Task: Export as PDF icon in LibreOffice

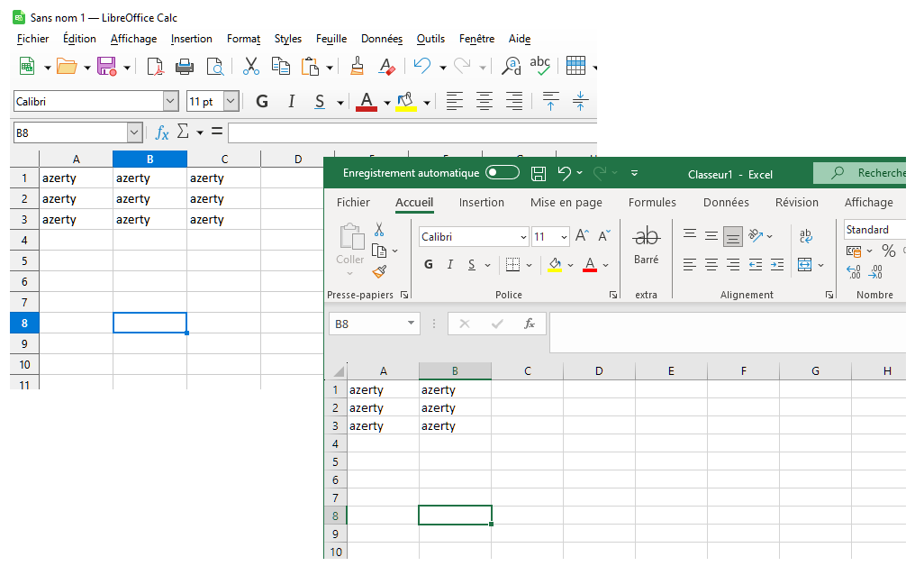Action: point(155,67)
